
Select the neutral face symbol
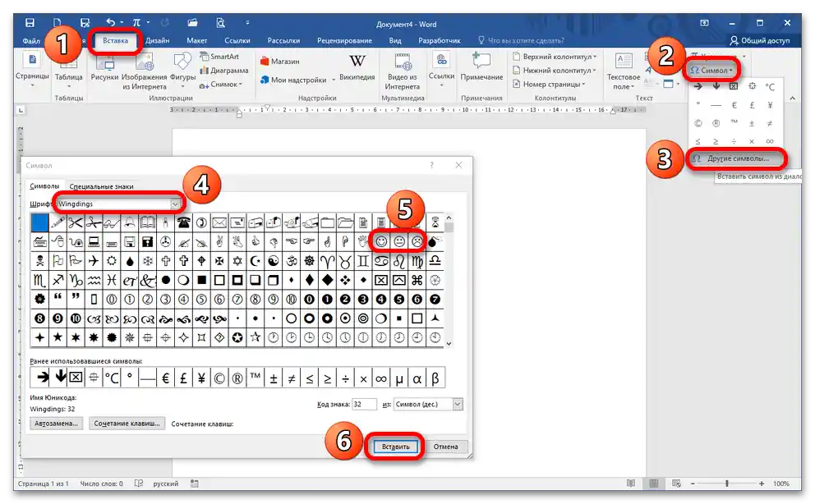(399, 242)
